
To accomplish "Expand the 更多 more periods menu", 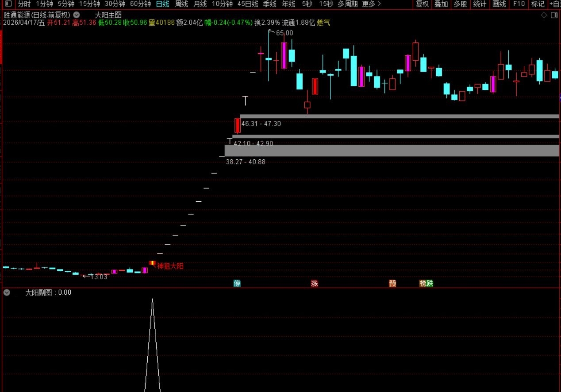I will pyautogui.click(x=371, y=4).
